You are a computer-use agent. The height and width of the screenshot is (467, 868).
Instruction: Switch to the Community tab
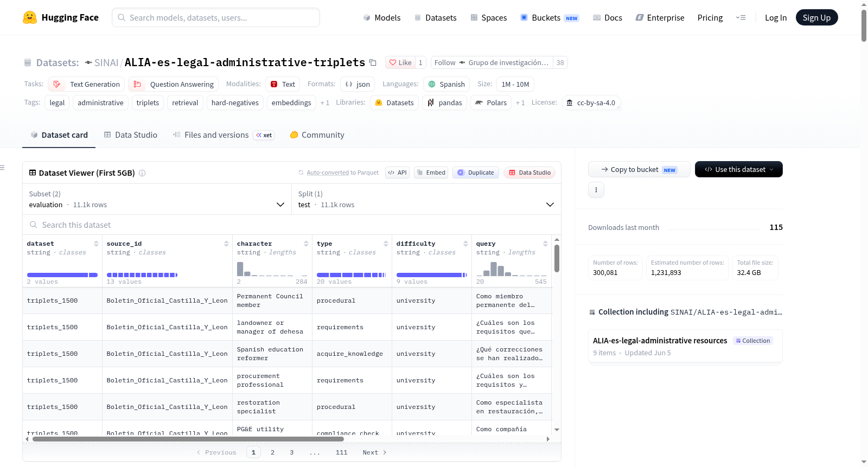317,135
